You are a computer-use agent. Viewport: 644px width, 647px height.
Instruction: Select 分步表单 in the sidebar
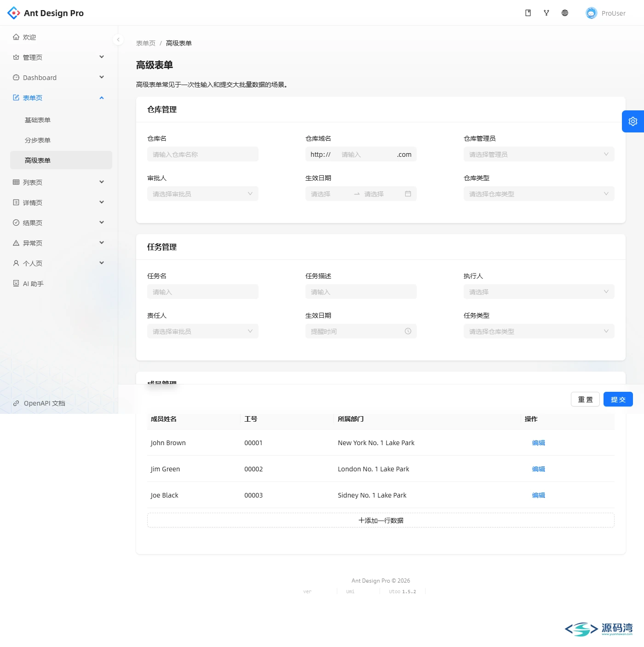61,140
